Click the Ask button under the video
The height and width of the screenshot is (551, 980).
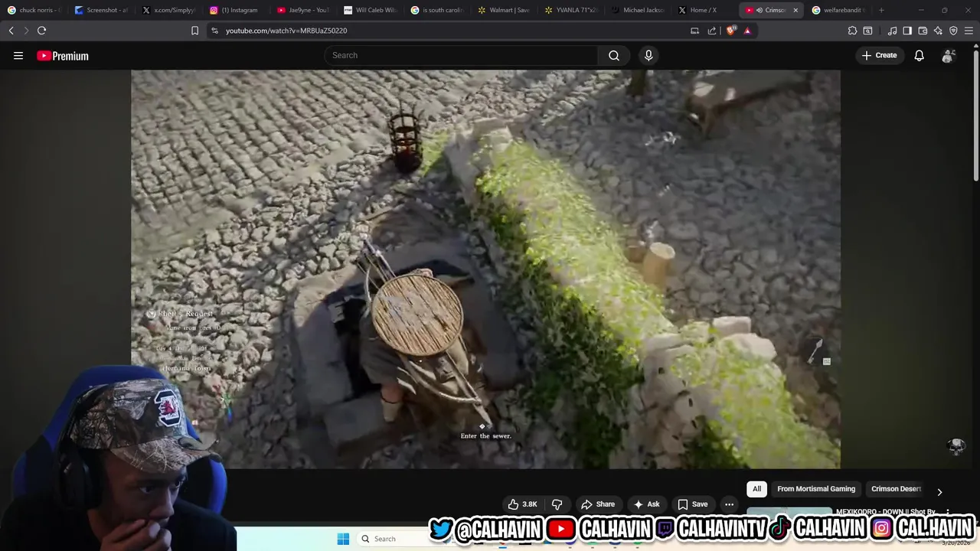(x=646, y=504)
